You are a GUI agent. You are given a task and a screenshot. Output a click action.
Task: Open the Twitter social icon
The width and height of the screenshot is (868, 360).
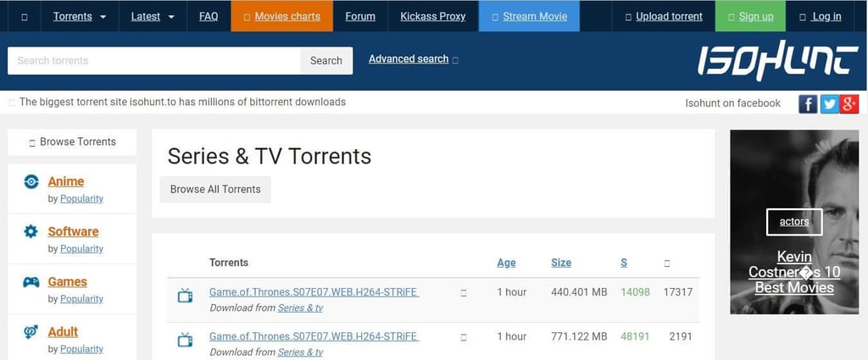[829, 103]
